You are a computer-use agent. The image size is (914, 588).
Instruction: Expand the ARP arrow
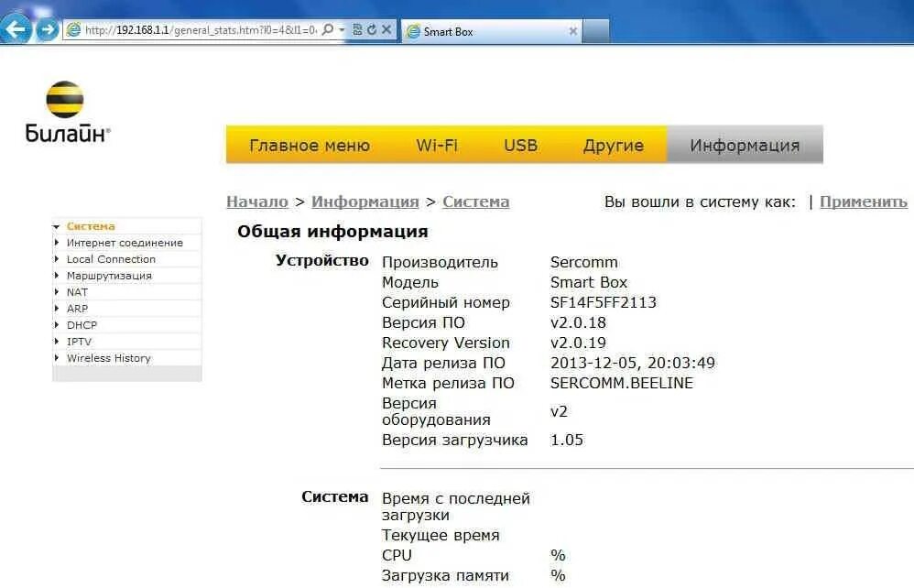pyautogui.click(x=57, y=308)
